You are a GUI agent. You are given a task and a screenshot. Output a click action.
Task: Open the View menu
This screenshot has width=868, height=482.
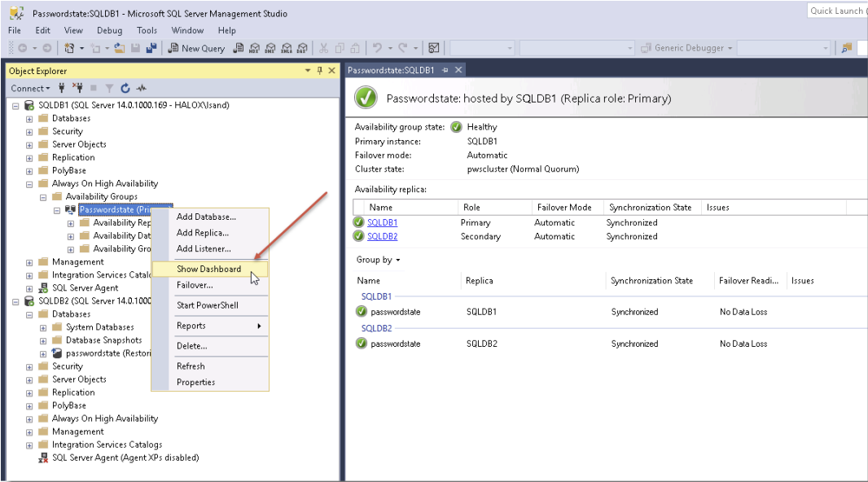[x=73, y=30]
